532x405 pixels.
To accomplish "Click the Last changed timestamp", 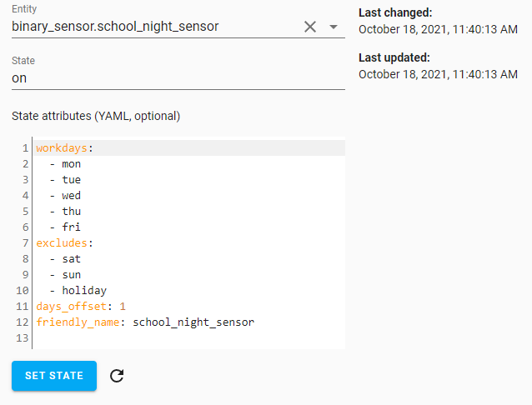I will 438,29.
